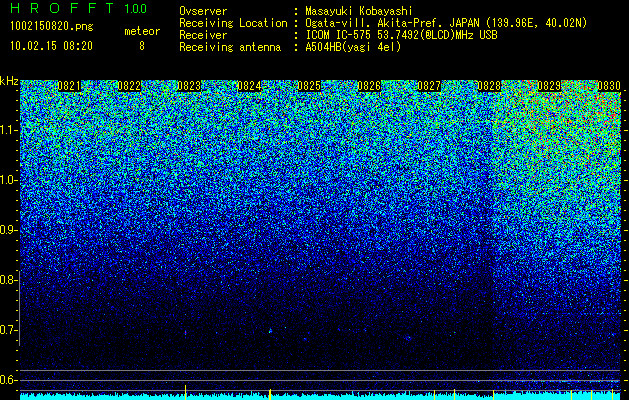Select observer name Masayuki Kobayashi
629x400 pixels.
tap(359, 12)
